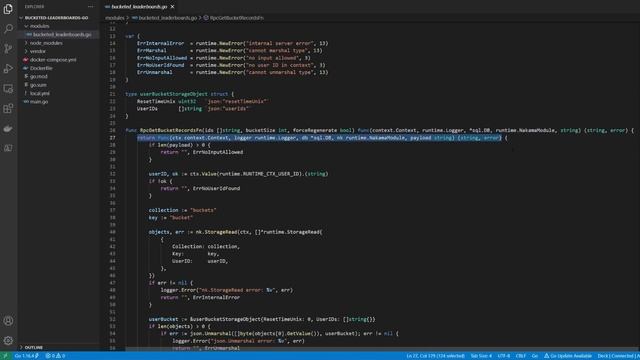The width and height of the screenshot is (640, 360).
Task: Open the Source Control view icon
Action: (x=8, y=49)
